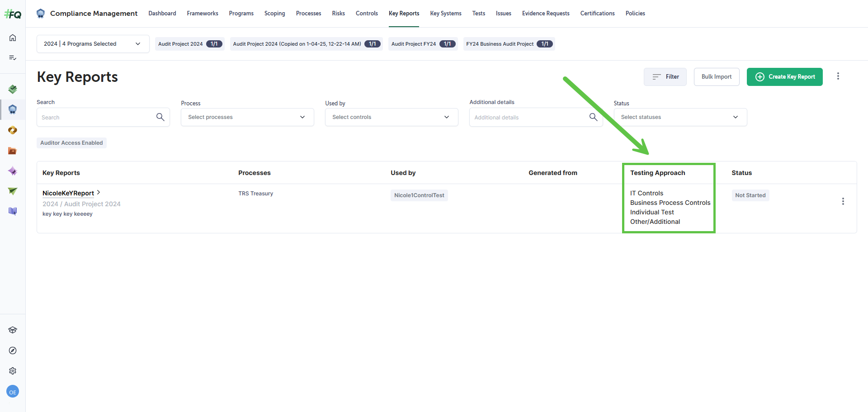Viewport: 868px width, 412px height.
Task: Click the compass icon in the sidebar
Action: 13,350
